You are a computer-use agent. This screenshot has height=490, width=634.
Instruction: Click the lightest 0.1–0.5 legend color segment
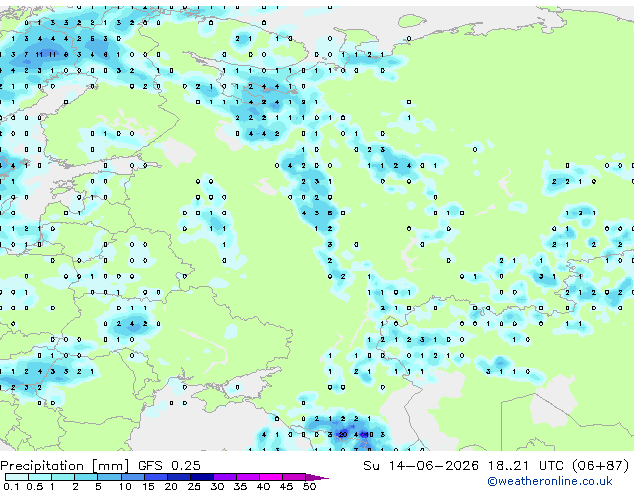click(17, 477)
